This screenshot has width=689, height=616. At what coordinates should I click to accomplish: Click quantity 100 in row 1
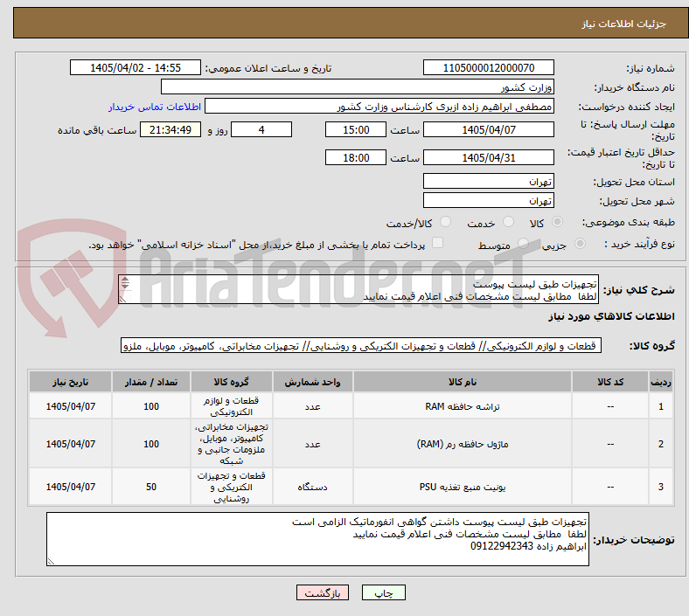point(151,406)
